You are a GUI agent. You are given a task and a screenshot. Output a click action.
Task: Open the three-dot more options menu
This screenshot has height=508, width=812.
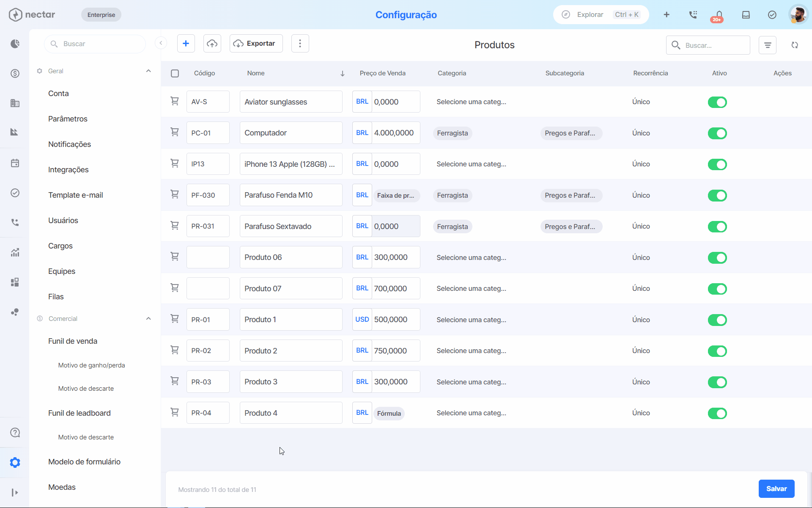tap(300, 44)
